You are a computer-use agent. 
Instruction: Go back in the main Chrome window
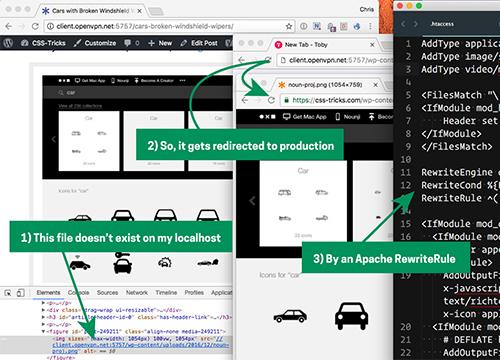9,26
